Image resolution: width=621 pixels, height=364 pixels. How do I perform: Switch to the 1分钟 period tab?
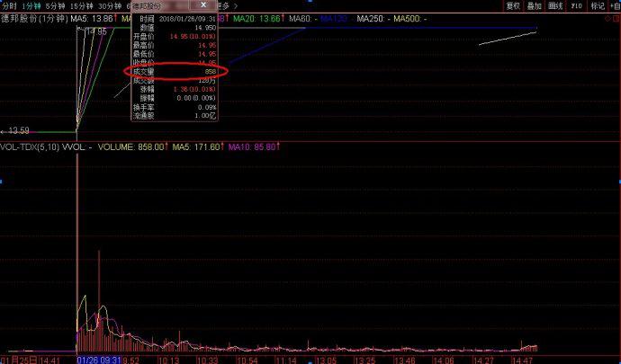[x=33, y=5]
